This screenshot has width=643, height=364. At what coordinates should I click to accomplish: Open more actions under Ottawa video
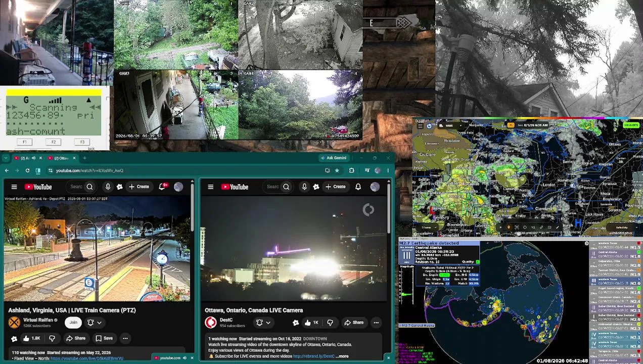[x=376, y=323]
